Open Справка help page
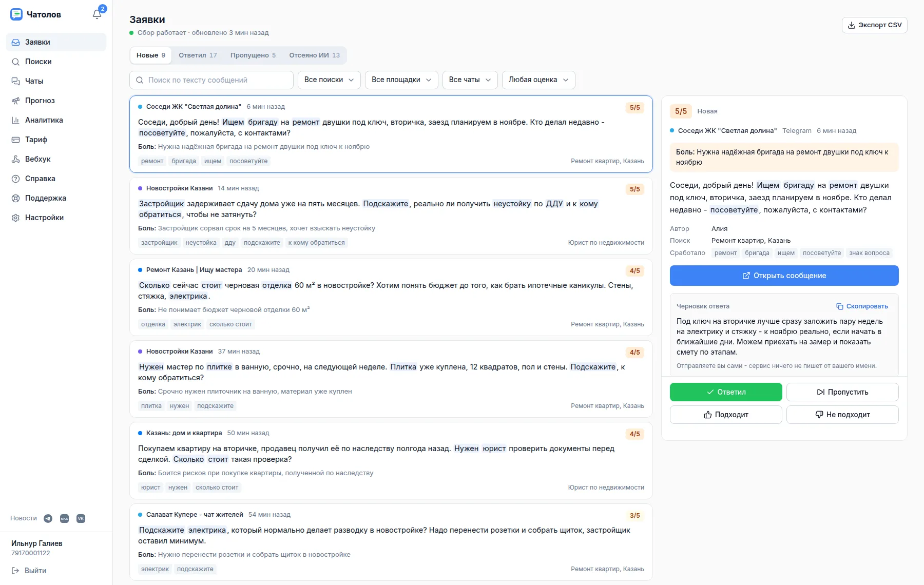Screen dimensions: 924x585 point(56,179)
